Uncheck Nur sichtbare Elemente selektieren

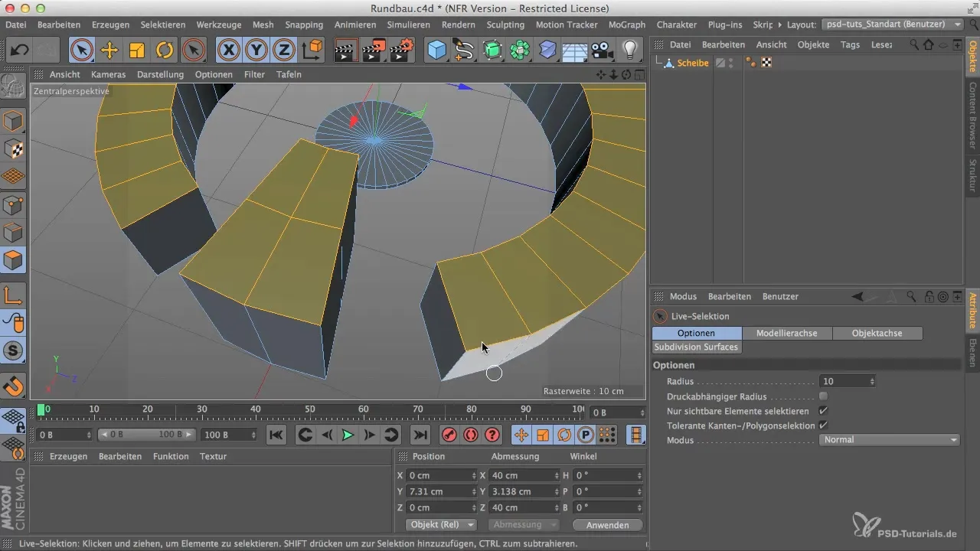pyautogui.click(x=824, y=411)
